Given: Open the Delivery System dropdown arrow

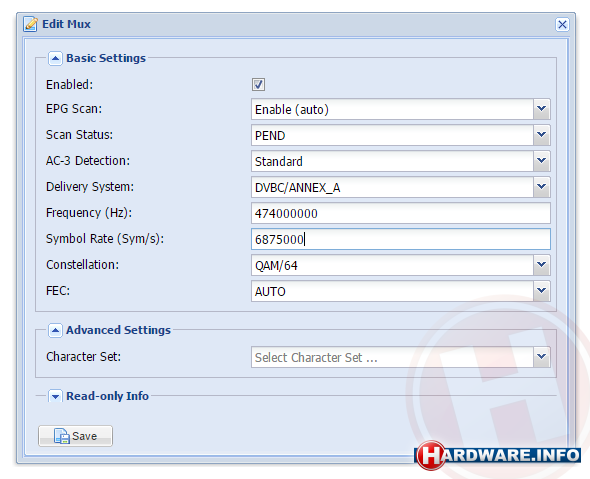Looking at the screenshot, I should click(x=541, y=187).
